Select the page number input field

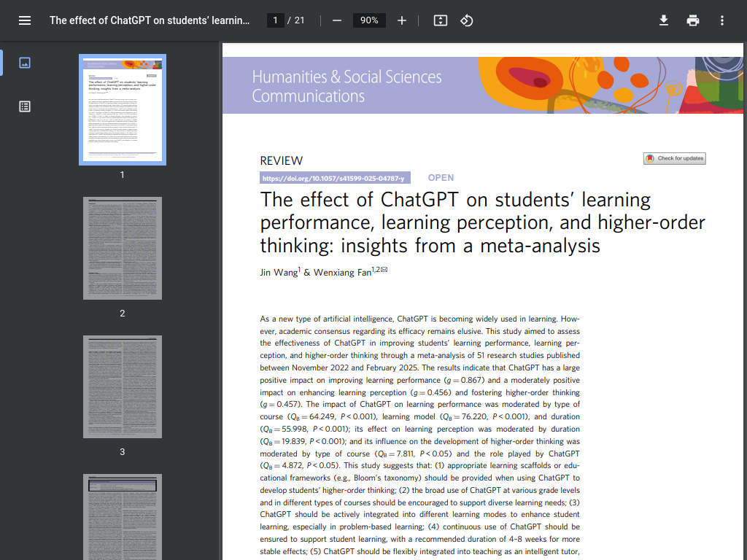pos(275,20)
